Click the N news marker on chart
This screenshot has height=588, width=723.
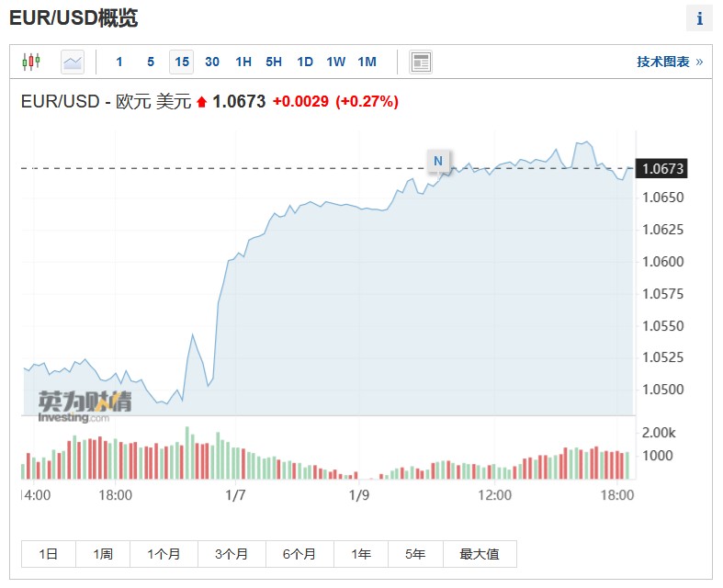coord(438,161)
